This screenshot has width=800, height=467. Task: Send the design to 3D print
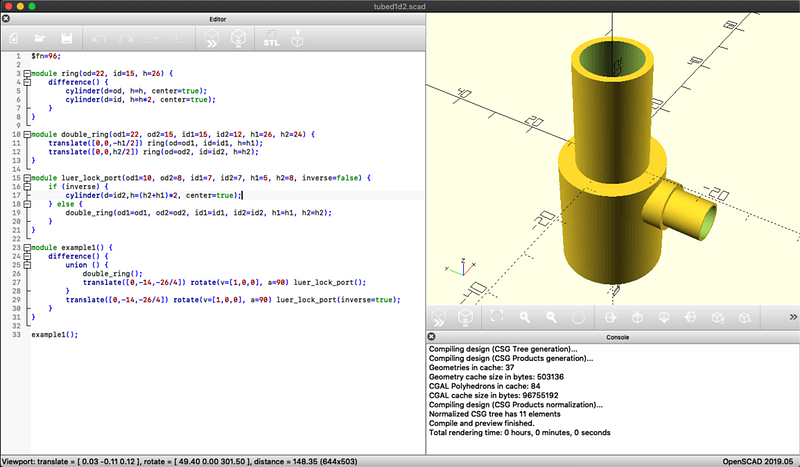(x=297, y=39)
